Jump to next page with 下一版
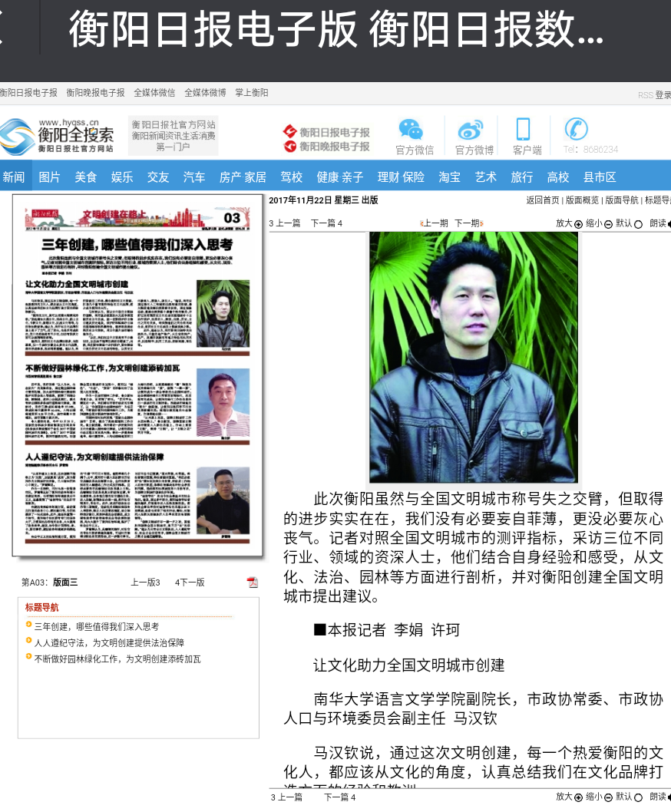671x812 pixels. [x=190, y=583]
